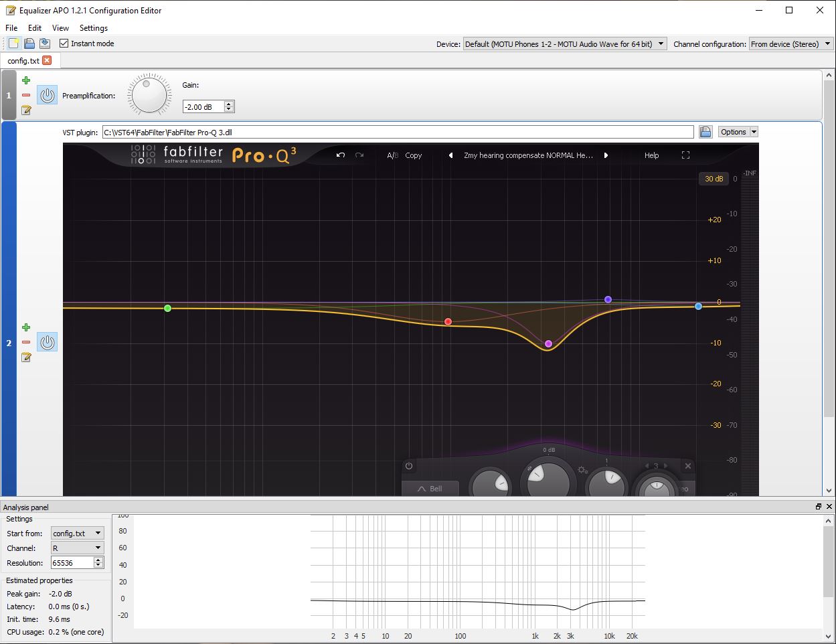Viewport: 836px width, 644px height.
Task: Open the Edit menu
Action: coord(35,28)
